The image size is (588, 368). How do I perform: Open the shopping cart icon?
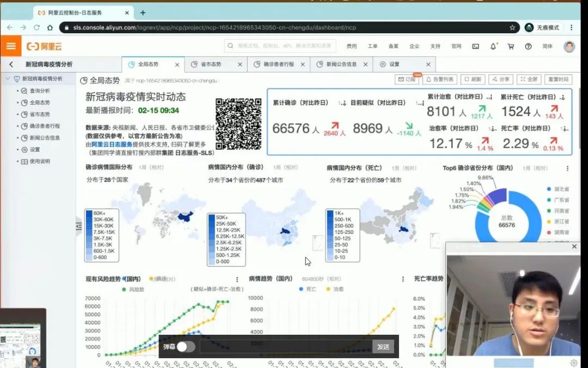click(x=511, y=46)
